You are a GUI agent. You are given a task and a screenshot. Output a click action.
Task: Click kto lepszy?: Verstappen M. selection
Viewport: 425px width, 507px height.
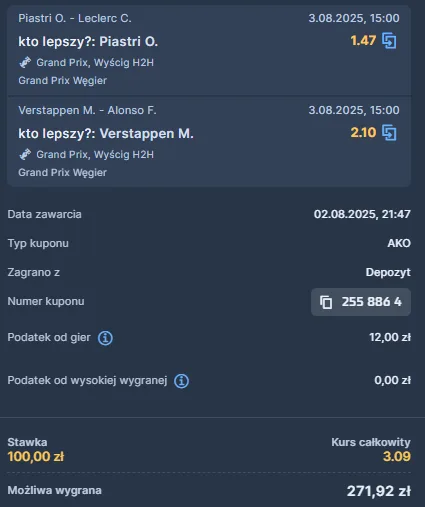pyautogui.click(x=106, y=134)
